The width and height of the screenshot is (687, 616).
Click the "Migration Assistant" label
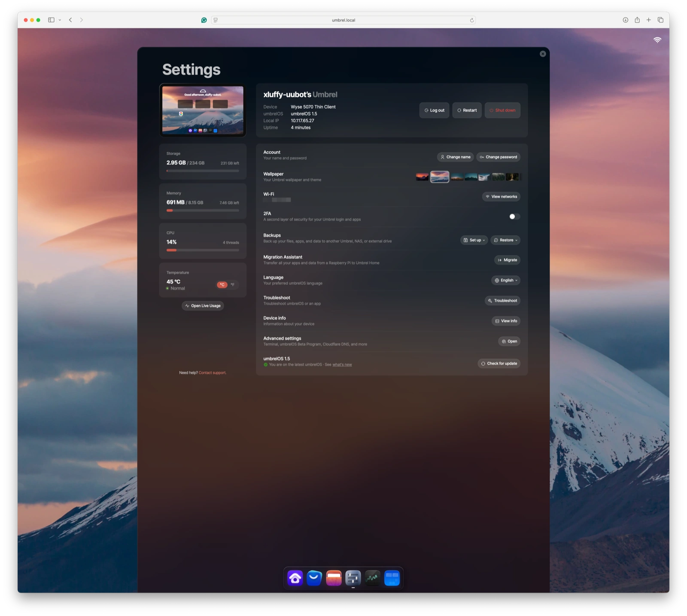[x=283, y=257]
